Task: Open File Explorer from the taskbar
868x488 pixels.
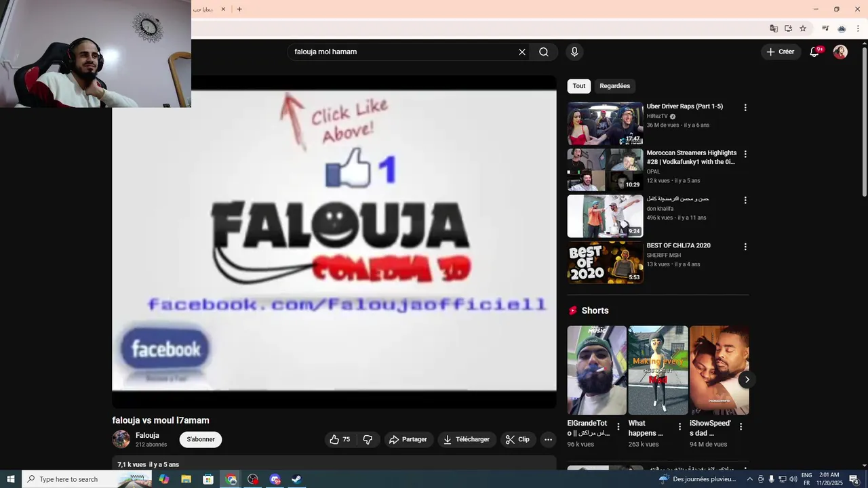Action: tap(186, 479)
